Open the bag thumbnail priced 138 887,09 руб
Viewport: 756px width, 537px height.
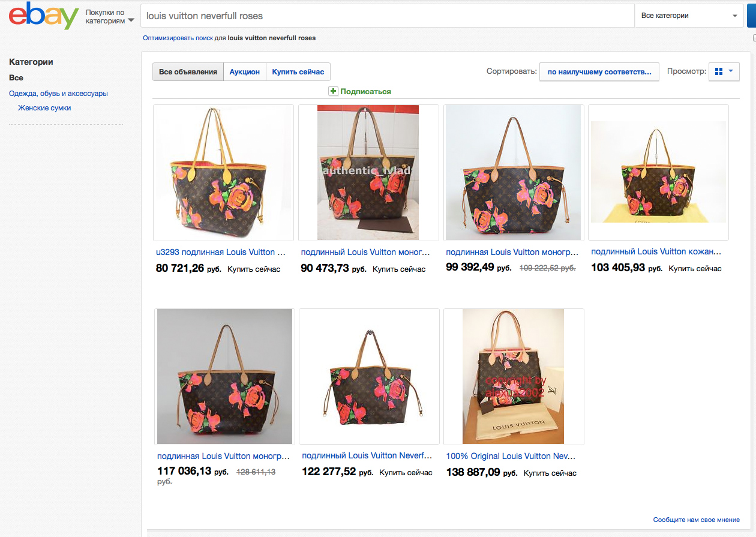[x=513, y=376]
